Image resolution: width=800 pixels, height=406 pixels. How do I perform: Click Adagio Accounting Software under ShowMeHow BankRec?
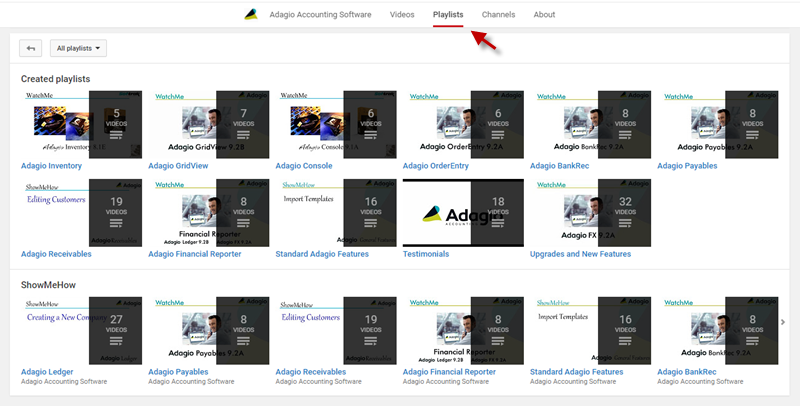700,382
